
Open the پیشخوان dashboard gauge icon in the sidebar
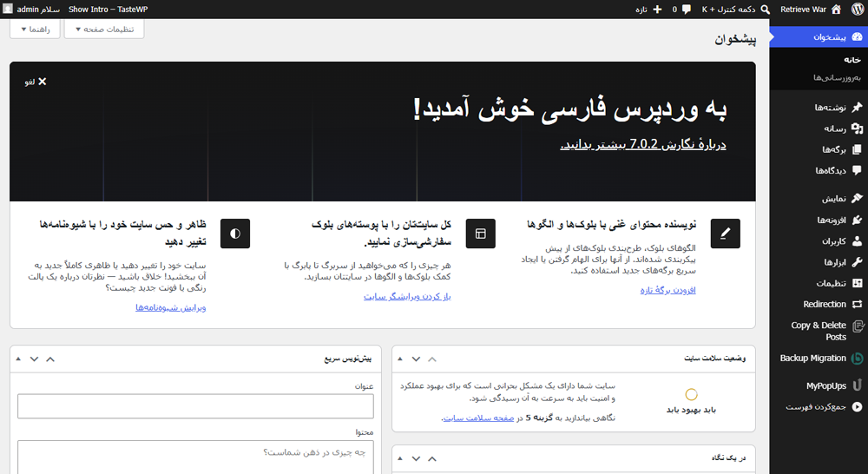click(x=857, y=36)
